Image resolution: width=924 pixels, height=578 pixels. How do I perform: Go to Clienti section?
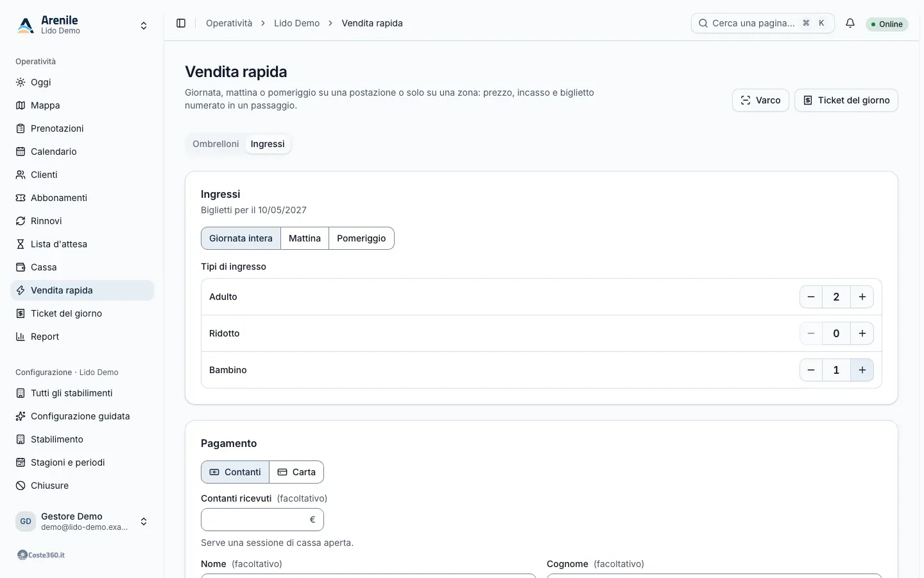click(82, 175)
